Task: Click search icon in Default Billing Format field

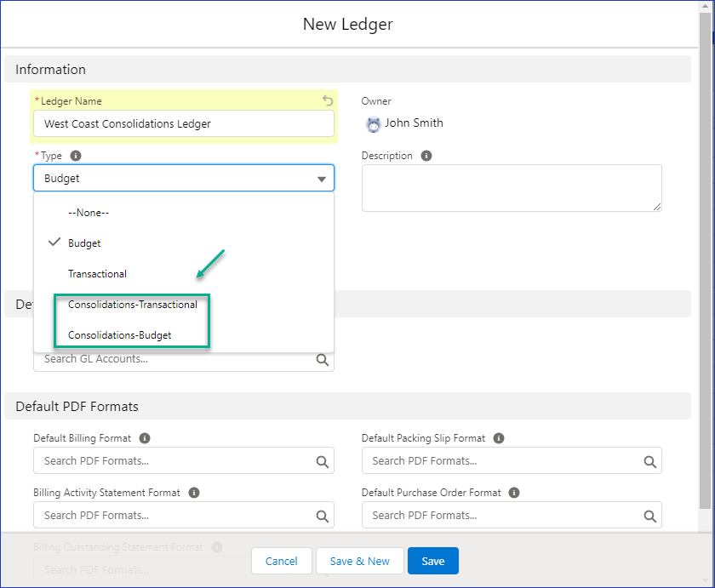Action: pos(322,461)
